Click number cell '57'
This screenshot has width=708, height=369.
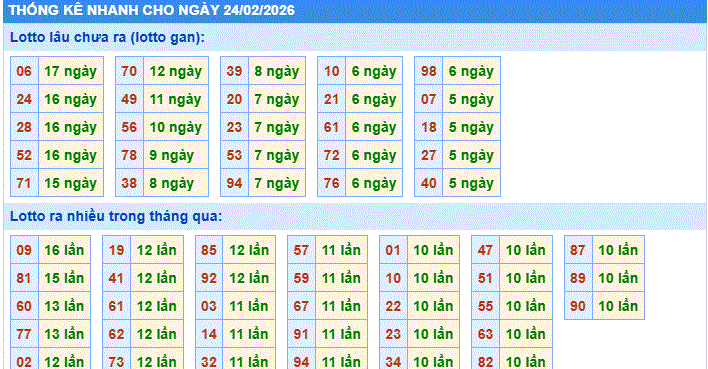pyautogui.click(x=301, y=250)
